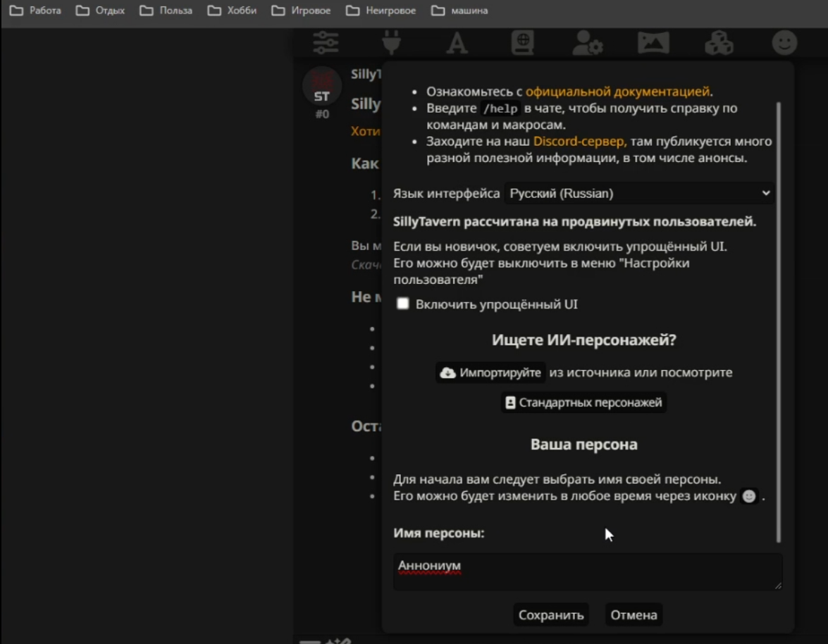Click Отмена button
This screenshot has width=828, height=644.
coord(634,615)
